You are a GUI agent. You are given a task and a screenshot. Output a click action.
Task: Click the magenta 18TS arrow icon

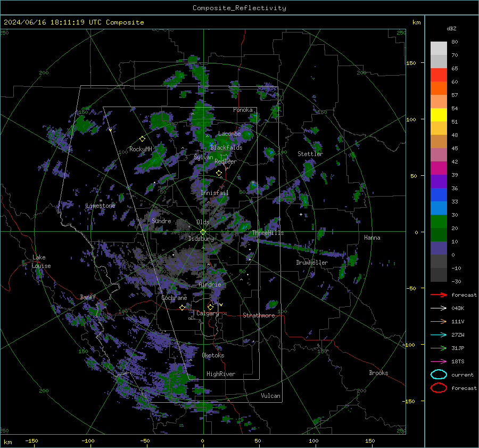click(439, 362)
